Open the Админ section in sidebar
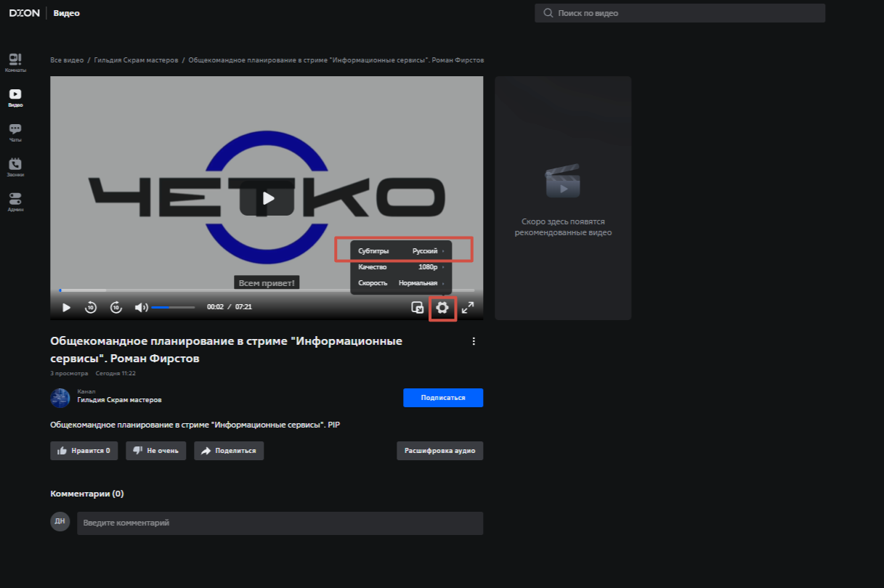 pos(15,203)
